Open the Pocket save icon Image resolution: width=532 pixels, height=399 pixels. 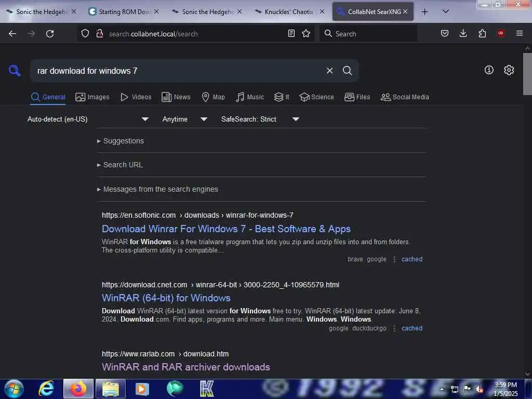tap(445, 33)
